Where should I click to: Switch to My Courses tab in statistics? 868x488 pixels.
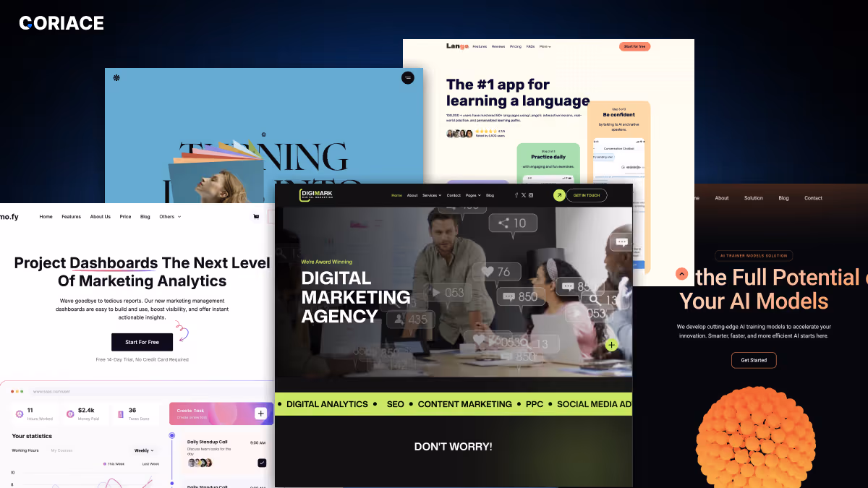tap(61, 450)
